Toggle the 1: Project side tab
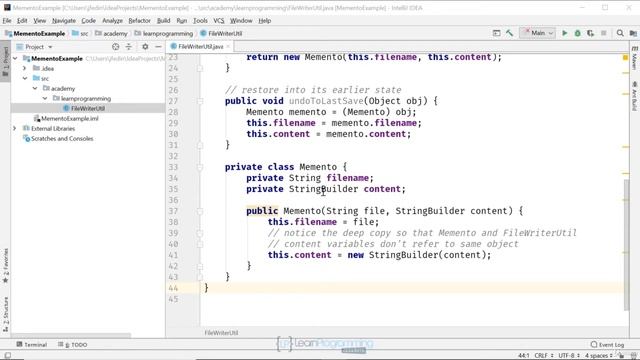 point(5,61)
